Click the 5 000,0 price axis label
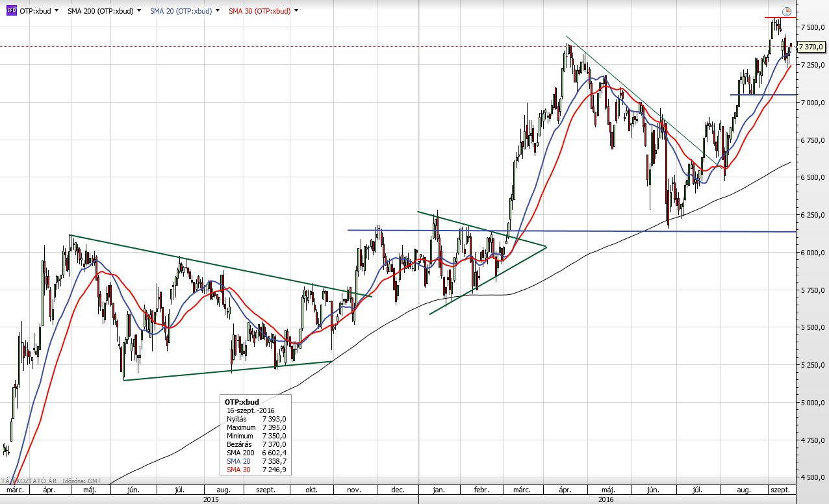The image size is (829, 504). click(812, 403)
